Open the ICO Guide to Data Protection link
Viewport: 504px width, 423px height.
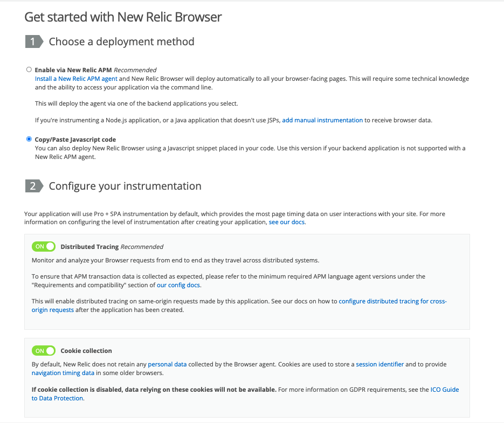[444, 389]
